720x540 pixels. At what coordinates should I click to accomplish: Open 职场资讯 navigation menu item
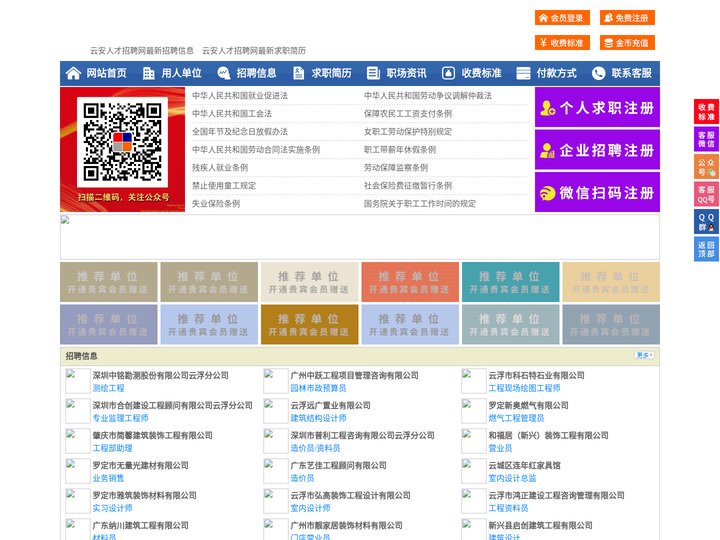[406, 73]
